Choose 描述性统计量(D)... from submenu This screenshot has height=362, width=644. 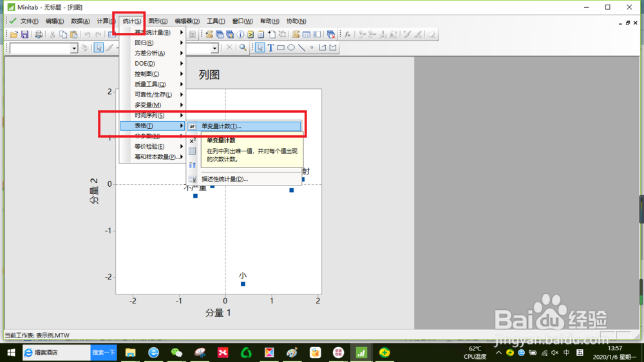(x=244, y=178)
